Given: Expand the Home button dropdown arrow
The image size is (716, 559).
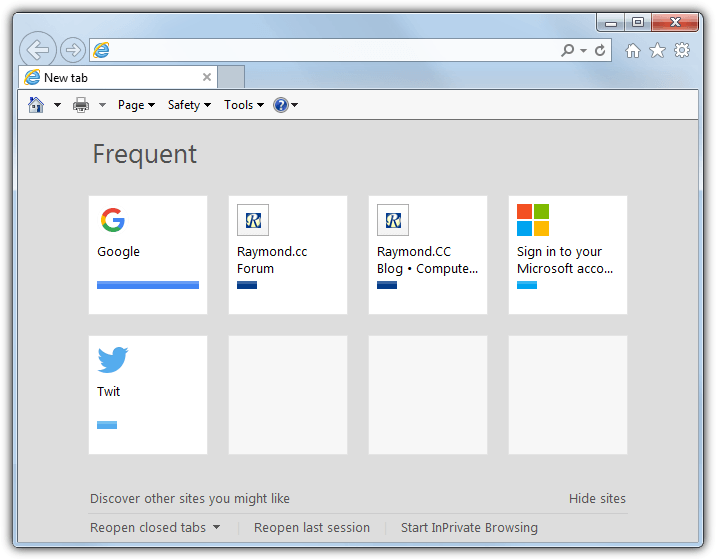Looking at the screenshot, I should tap(57, 105).
